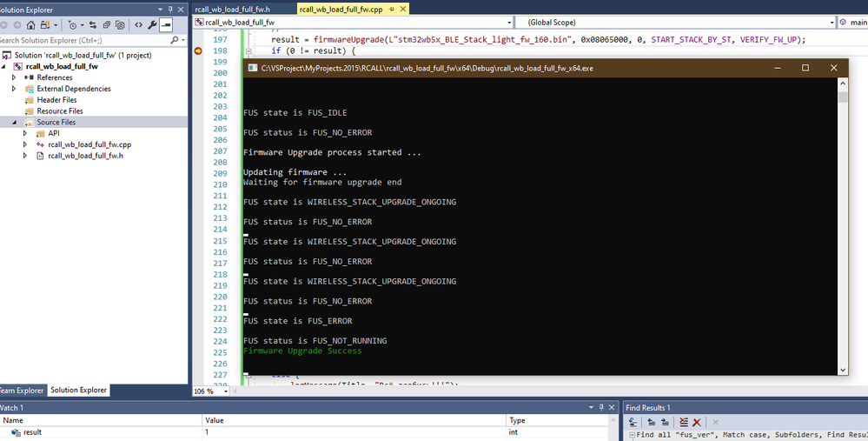Click the breakpoint marker on line 198

click(198, 50)
